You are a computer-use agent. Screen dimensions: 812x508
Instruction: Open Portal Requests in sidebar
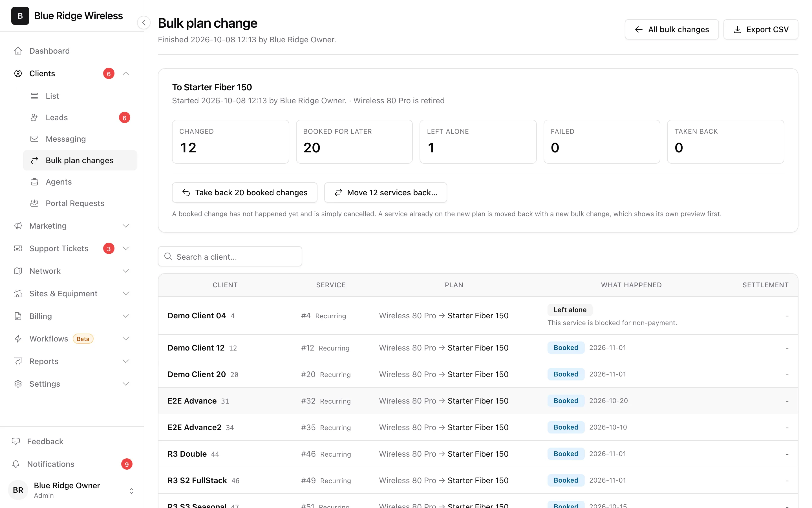click(80, 203)
